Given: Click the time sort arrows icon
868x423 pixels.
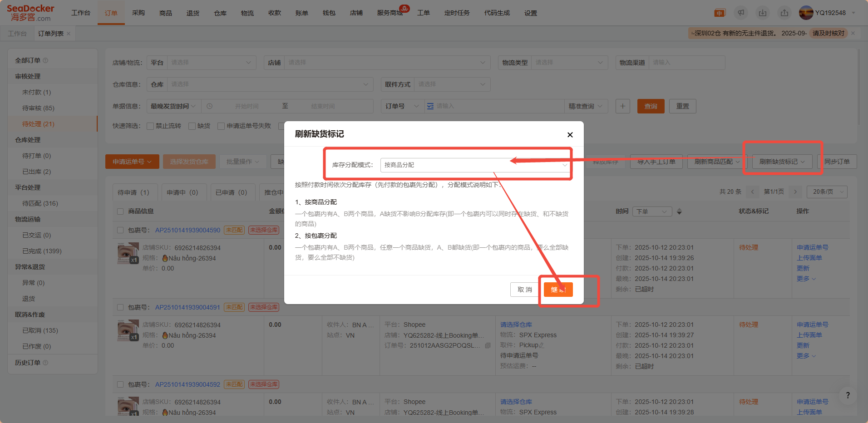Looking at the screenshot, I should [679, 211].
